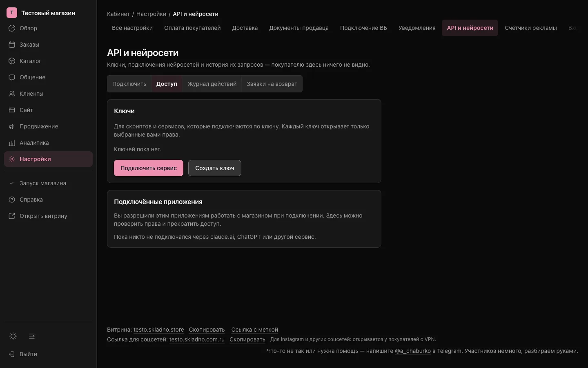
Task: Open the Документы продавца tab
Action: pos(299,28)
